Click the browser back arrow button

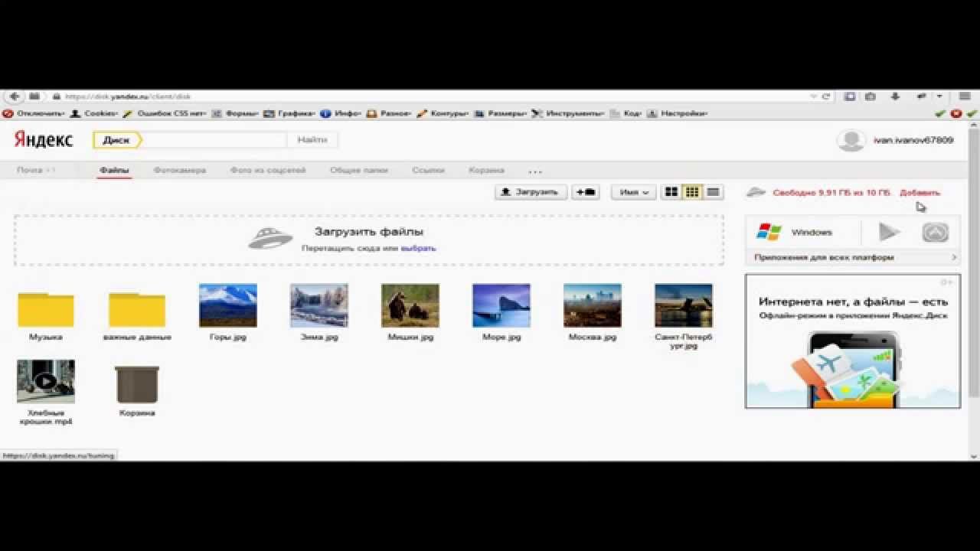coord(15,96)
